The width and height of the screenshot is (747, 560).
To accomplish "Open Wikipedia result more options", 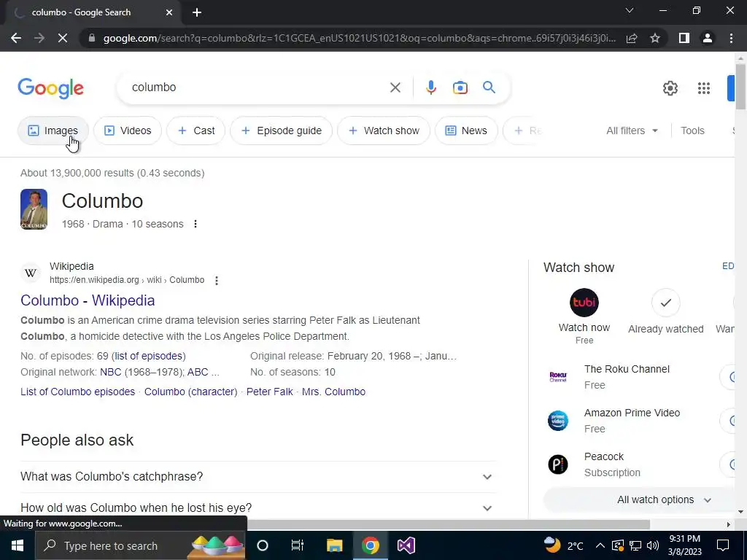I will point(216,281).
